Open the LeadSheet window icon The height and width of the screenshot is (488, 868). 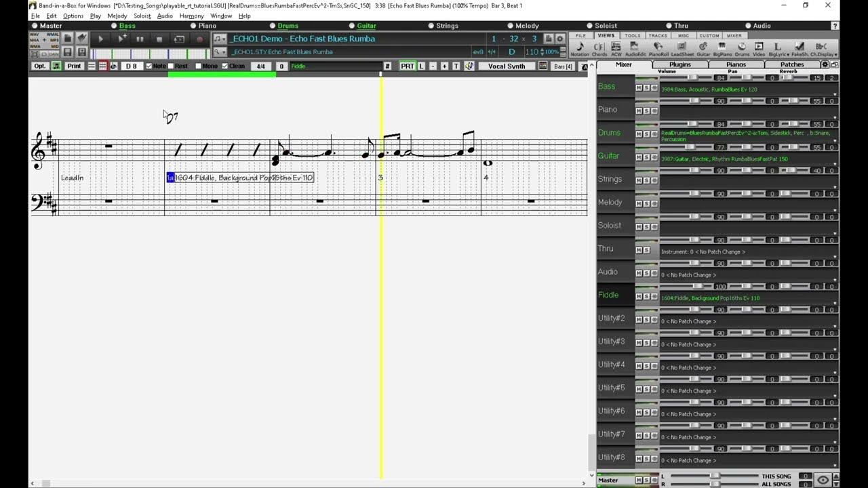(682, 49)
